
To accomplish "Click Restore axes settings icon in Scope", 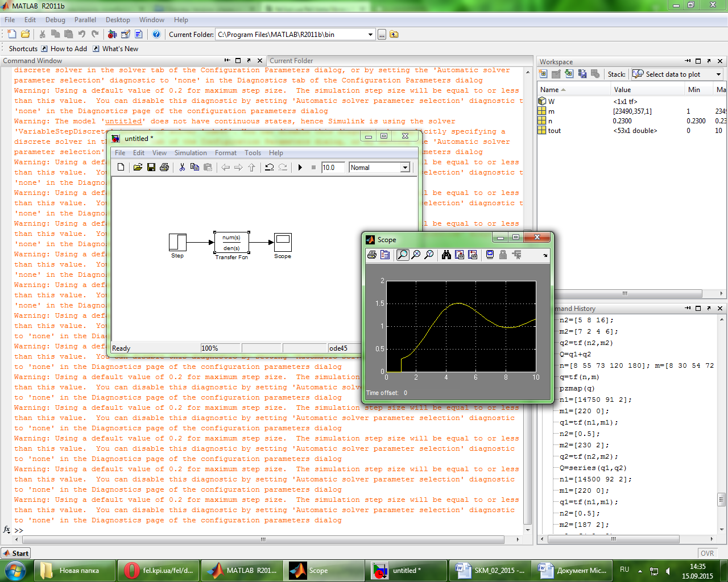I will pos(473,255).
